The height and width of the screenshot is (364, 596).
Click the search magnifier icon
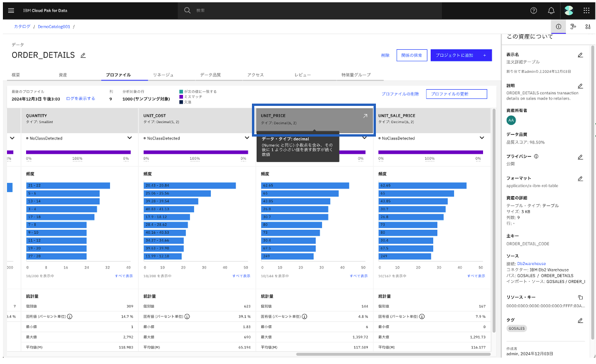point(187,10)
